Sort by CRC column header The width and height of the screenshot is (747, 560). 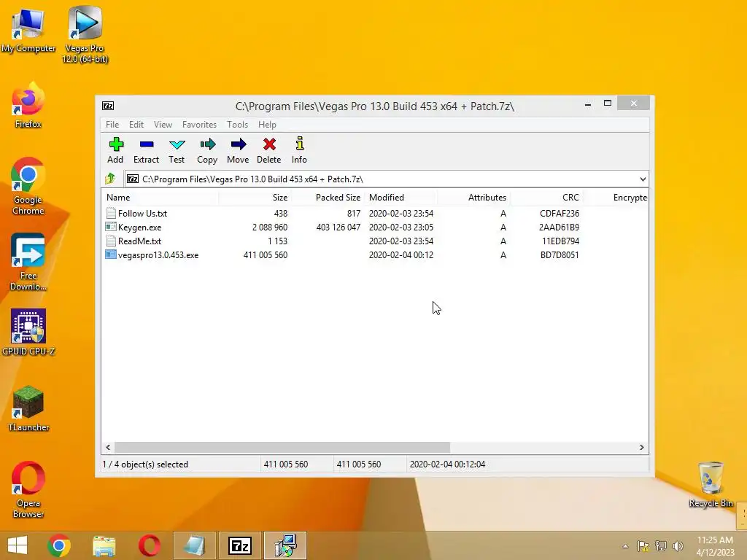point(546,197)
